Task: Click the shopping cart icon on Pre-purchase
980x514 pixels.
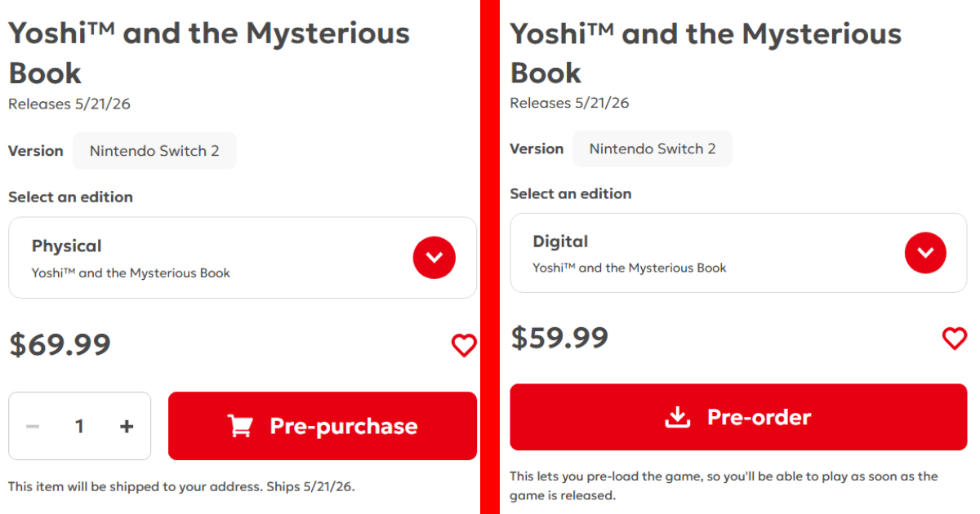Action: 240,426
